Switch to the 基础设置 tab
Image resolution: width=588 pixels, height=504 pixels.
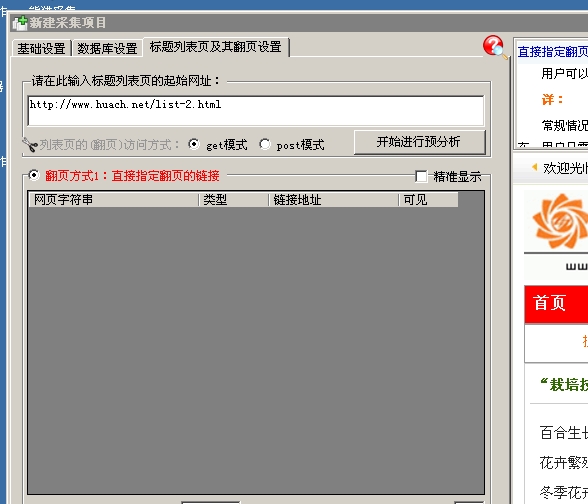tap(41, 48)
